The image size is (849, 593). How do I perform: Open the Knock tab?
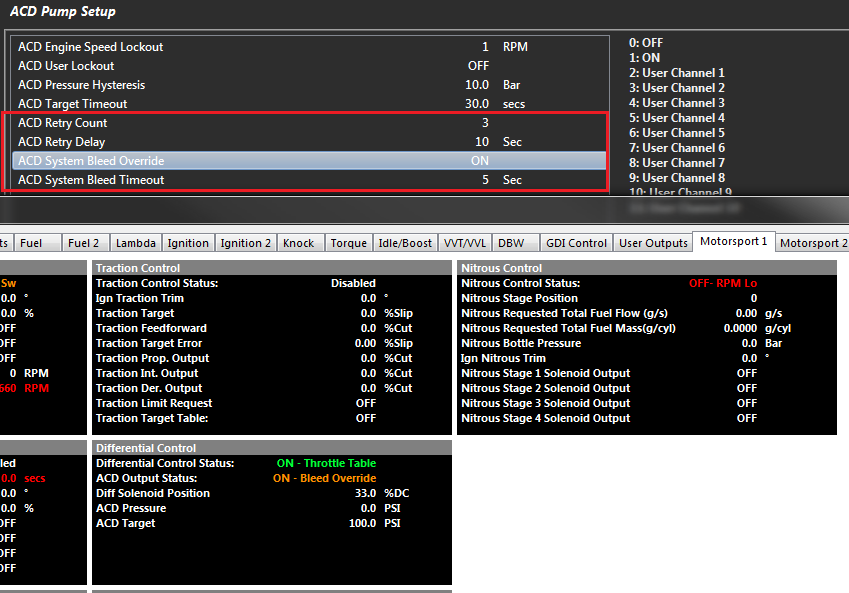298,242
